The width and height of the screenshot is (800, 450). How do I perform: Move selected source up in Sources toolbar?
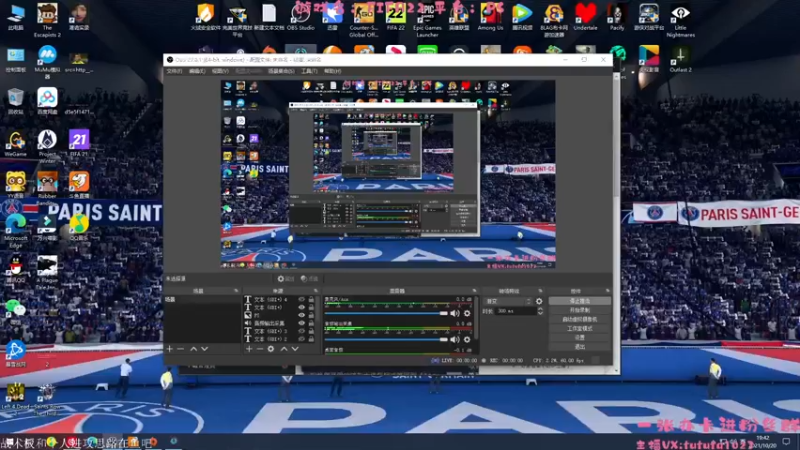[x=284, y=349]
